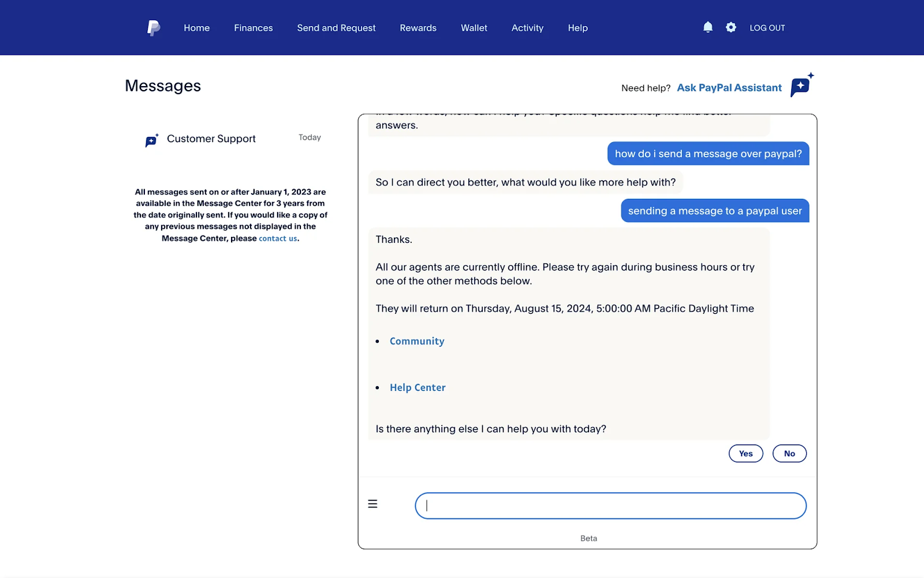Click Ask PayPal Assistant link
The width and height of the screenshot is (924, 578).
(x=729, y=88)
